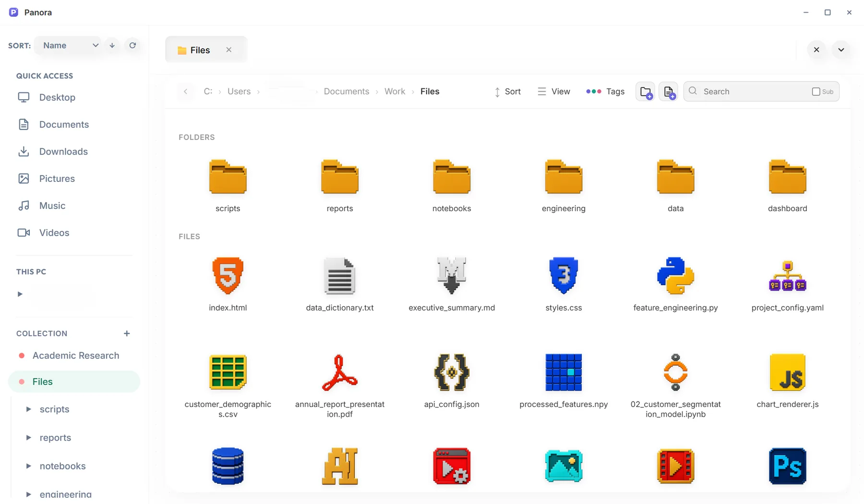Enable the Sub search checkbox
864x504 pixels.
(816, 92)
